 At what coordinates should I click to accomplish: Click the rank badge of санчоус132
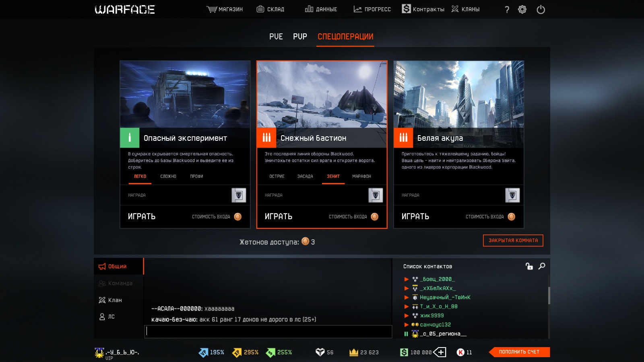[x=415, y=325]
